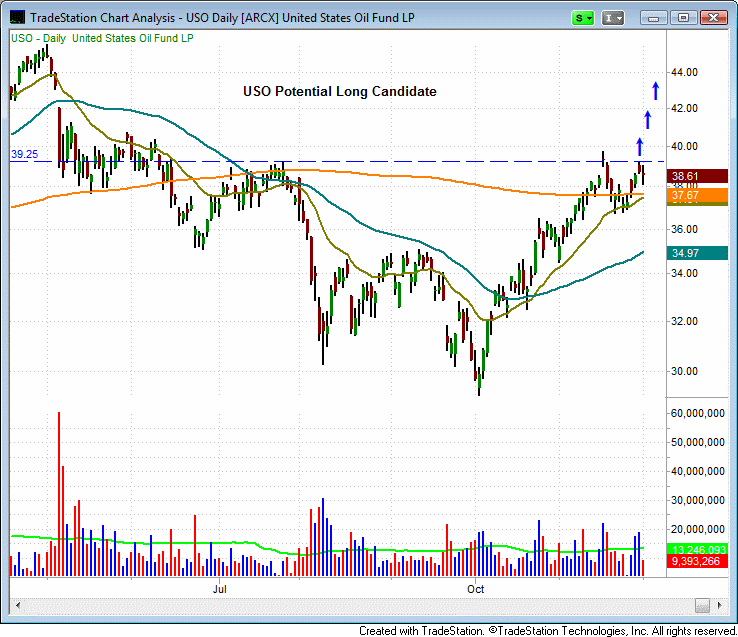Screen dimensions: 738x637
Task: Click the 50,000,000 volume axis label
Action: (698, 442)
